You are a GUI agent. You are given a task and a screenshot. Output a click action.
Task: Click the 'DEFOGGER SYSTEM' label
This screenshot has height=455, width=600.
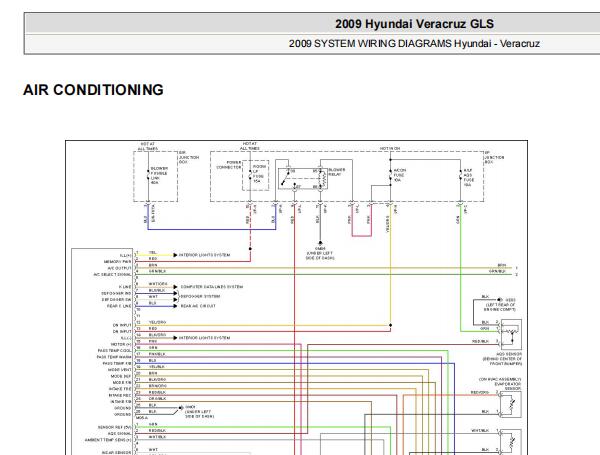[x=200, y=296]
